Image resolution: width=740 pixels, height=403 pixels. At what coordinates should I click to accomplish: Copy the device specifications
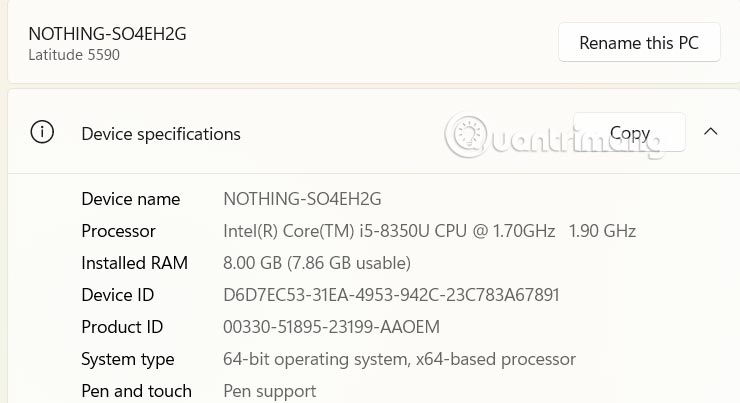(629, 133)
